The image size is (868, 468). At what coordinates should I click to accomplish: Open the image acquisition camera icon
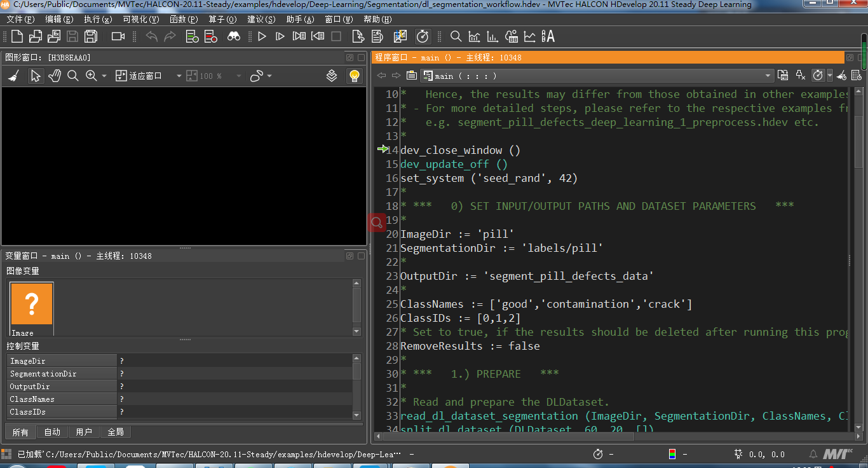click(118, 36)
